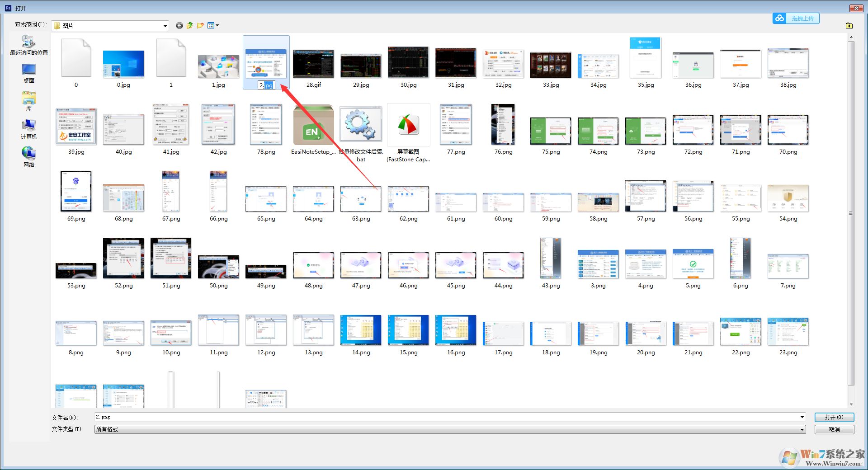Image resolution: width=868 pixels, height=470 pixels.
Task: Click the Baidu Netdisk cloud icon
Action: [x=779, y=18]
